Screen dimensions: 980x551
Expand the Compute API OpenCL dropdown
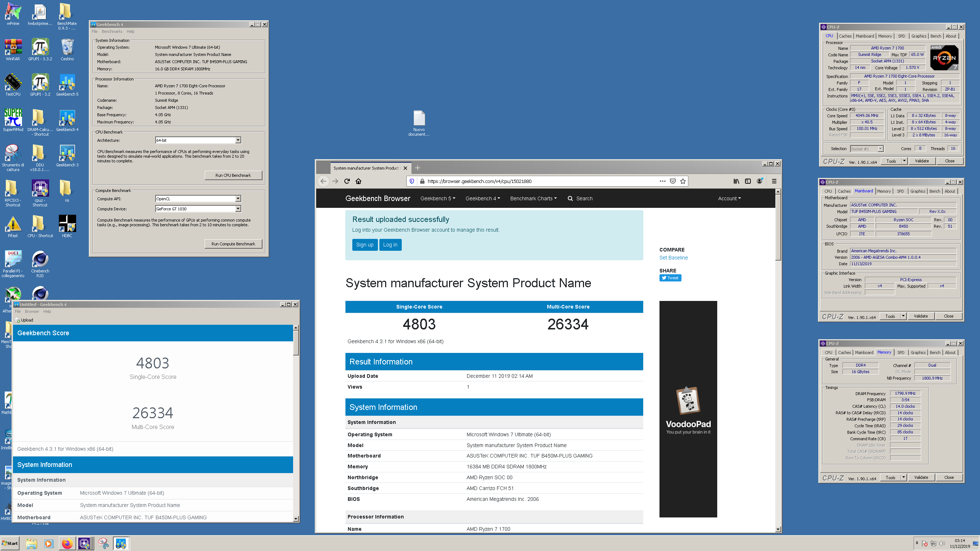(238, 199)
